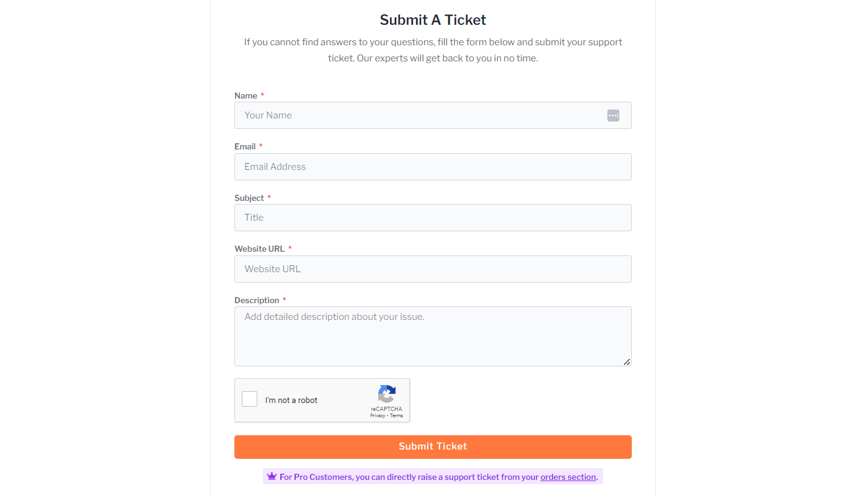The width and height of the screenshot is (868, 496).
Task: Click the Email field label
Action: (x=244, y=146)
